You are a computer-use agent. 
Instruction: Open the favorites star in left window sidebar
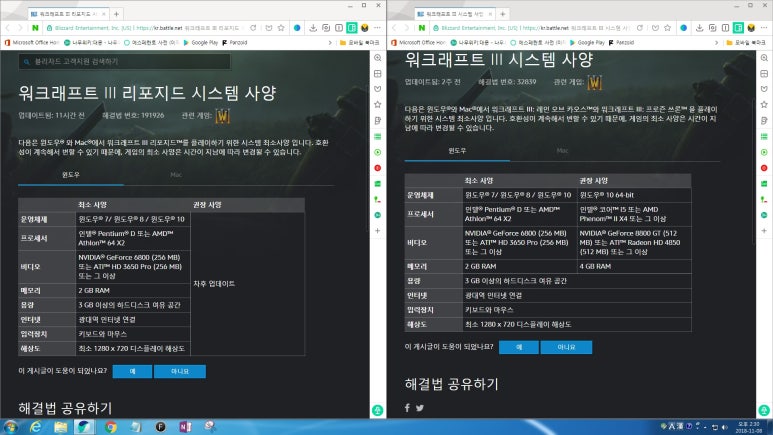click(378, 105)
